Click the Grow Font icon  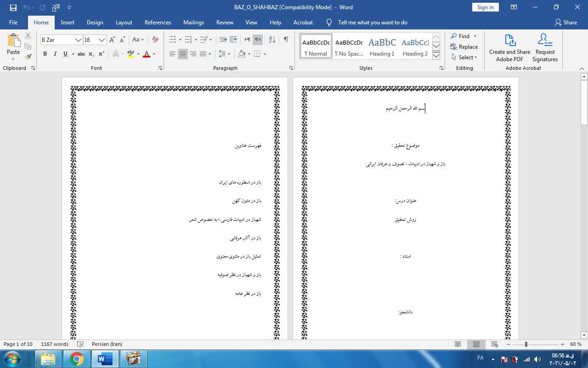click(x=112, y=40)
